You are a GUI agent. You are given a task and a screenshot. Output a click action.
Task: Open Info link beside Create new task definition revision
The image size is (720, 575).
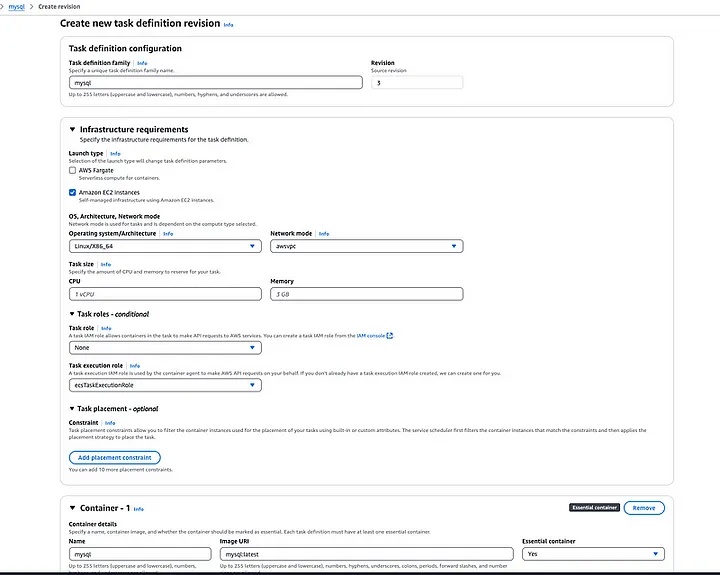click(228, 25)
